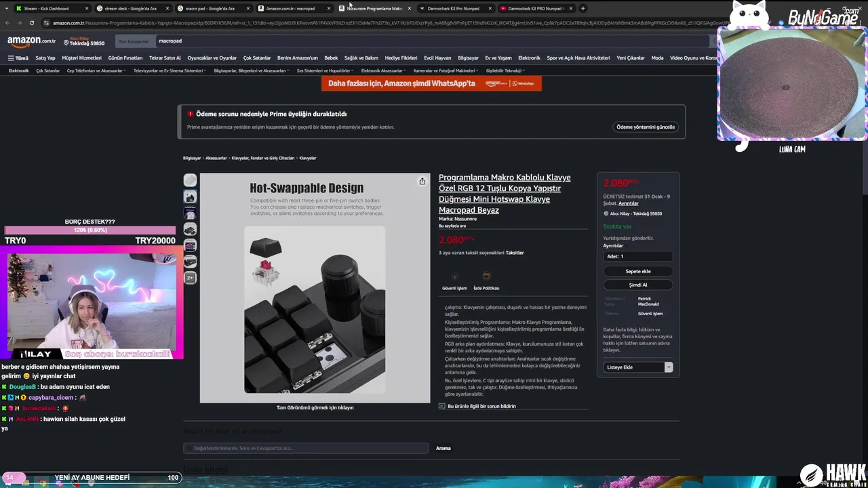Click the review search input field
This screenshot has height=488, width=868.
(x=307, y=448)
